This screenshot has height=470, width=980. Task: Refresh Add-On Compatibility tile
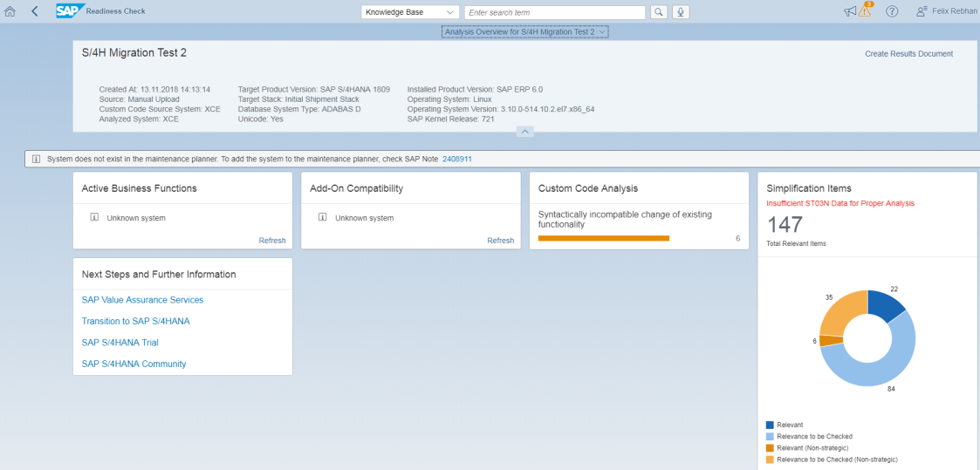(501, 241)
